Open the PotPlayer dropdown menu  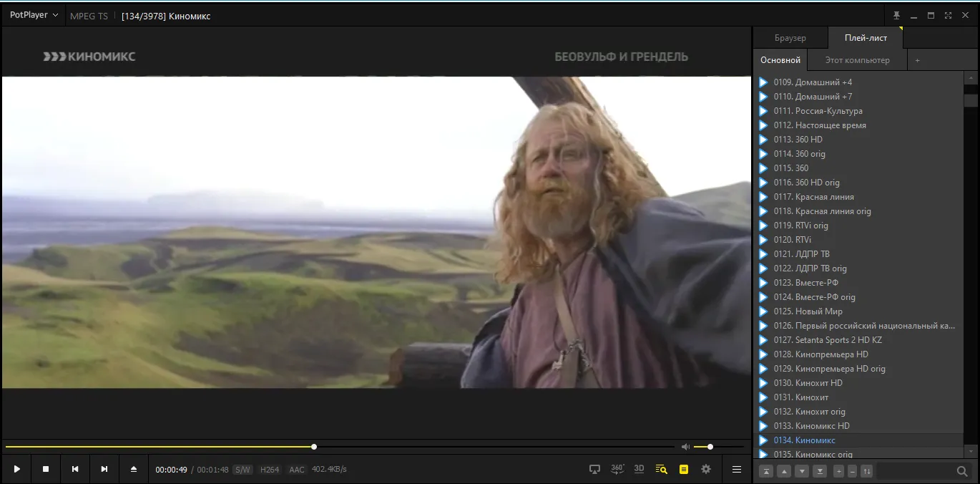[34, 15]
